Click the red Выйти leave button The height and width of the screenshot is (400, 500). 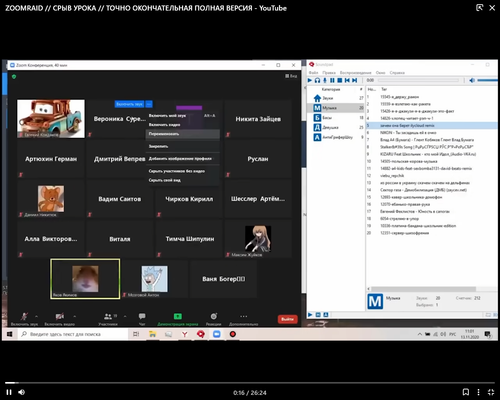click(287, 319)
